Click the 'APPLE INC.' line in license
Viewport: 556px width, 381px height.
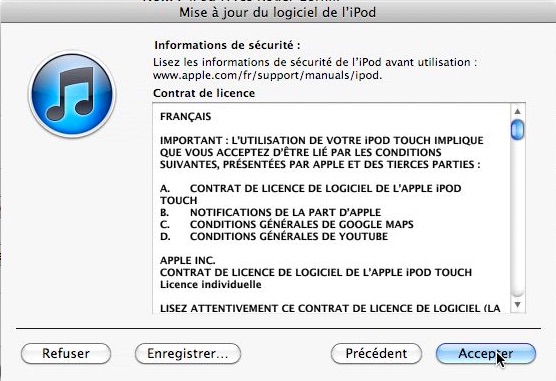(188, 260)
